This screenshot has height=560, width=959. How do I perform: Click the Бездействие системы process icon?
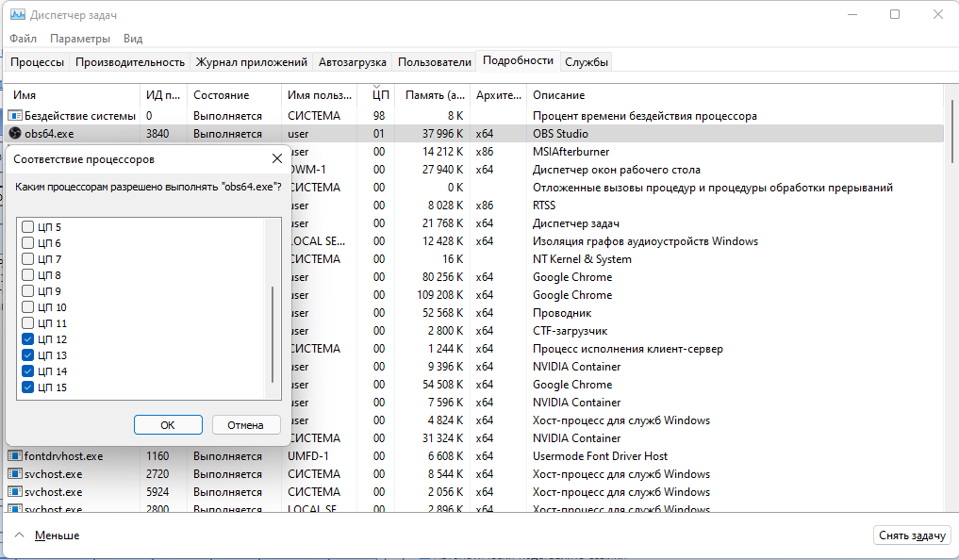pos(15,116)
